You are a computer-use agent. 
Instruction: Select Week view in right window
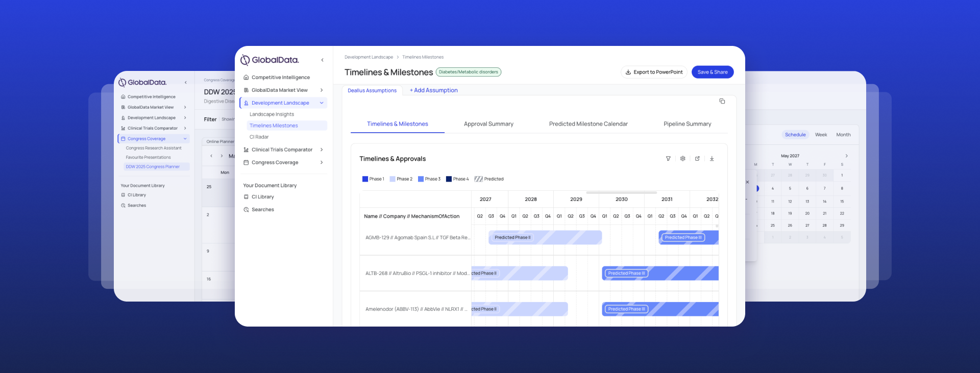tap(821, 135)
